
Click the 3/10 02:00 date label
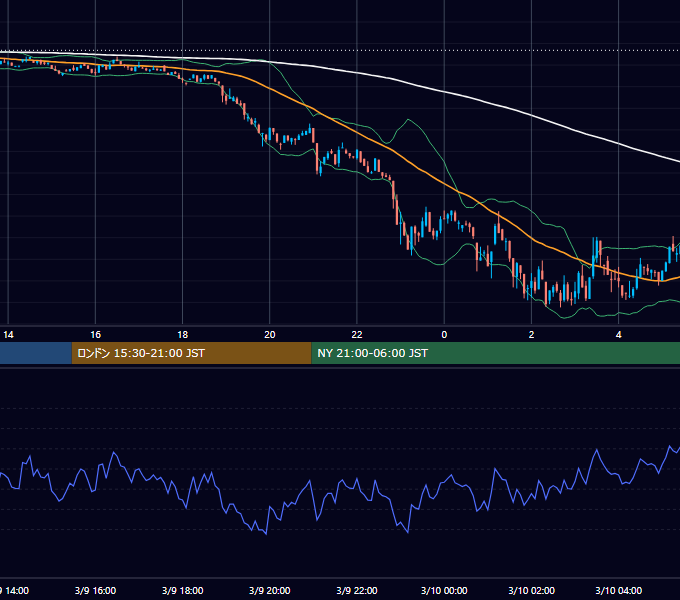click(531, 590)
